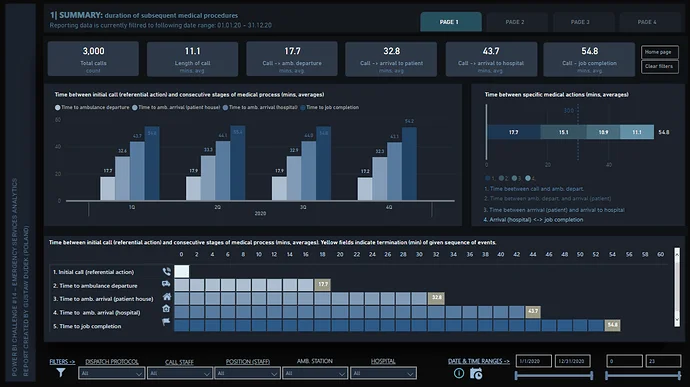This screenshot has width=690, height=387.
Task: Click the Home page button
Action: pos(659,52)
